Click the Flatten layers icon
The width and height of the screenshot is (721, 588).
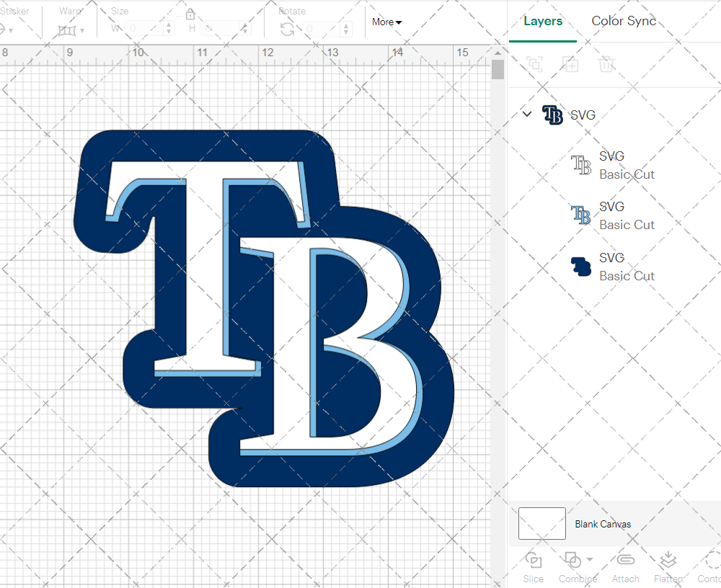pos(668,561)
